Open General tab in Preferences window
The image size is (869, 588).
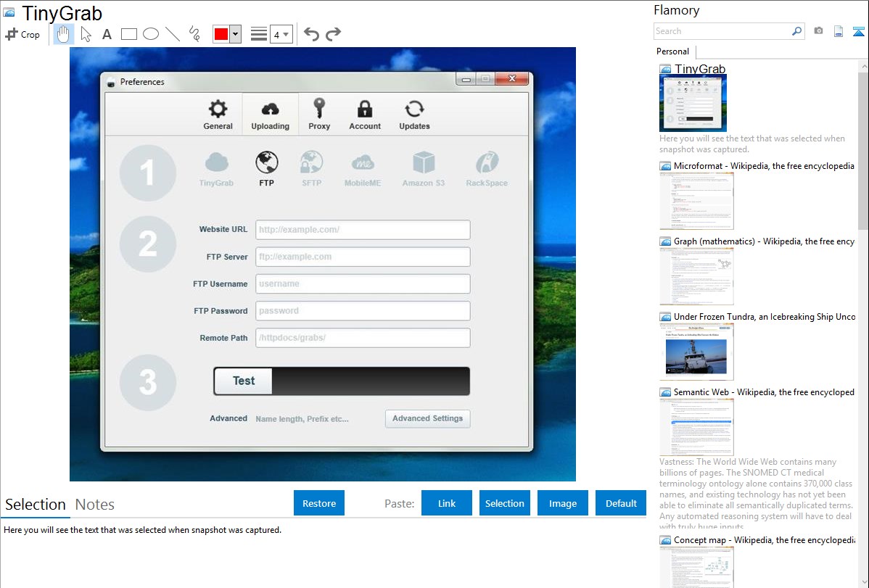[218, 115]
